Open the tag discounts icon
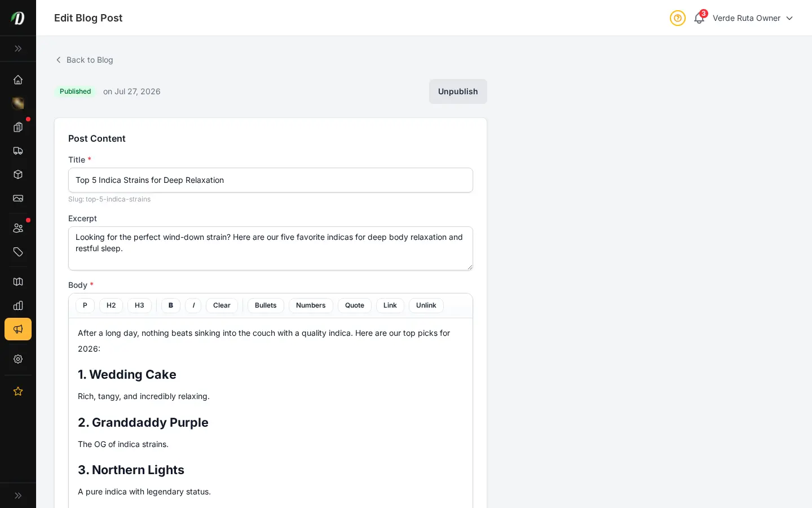This screenshot has width=812, height=508. 18,252
